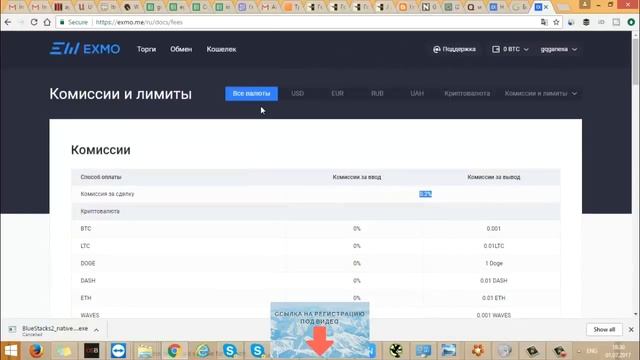Click the 0.01 DASH withdrawal fee
This screenshot has width=640, height=360.
[493, 280]
